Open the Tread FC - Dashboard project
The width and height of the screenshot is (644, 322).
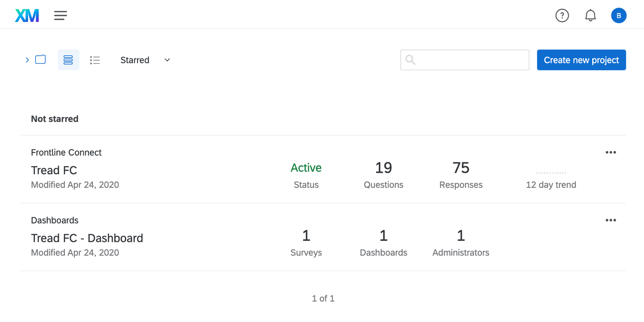[87, 238]
